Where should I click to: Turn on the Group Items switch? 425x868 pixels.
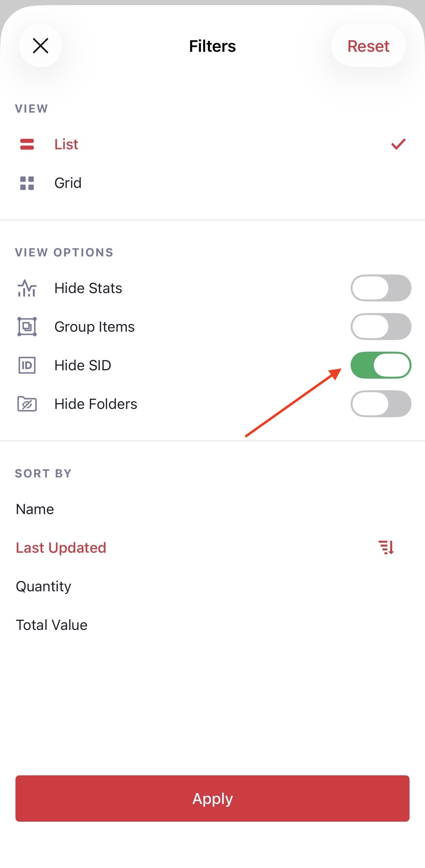point(381,327)
